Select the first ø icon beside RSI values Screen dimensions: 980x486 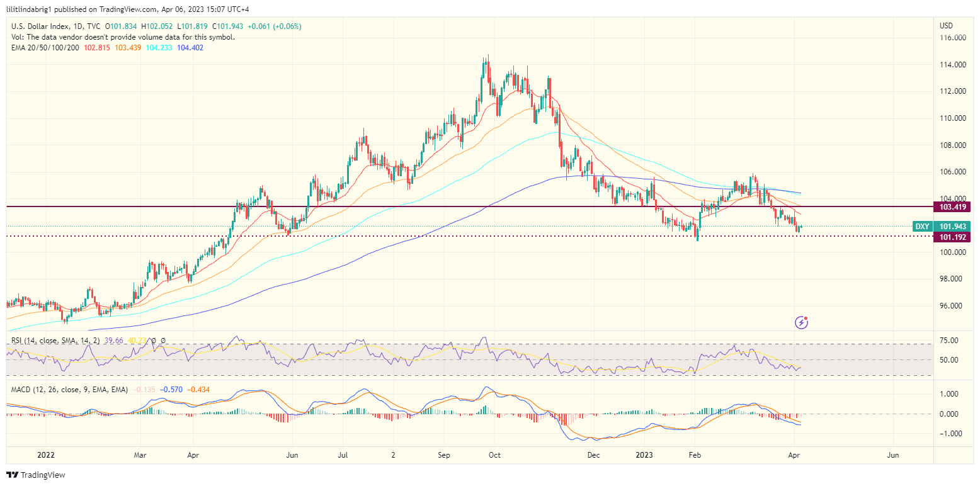tap(154, 341)
